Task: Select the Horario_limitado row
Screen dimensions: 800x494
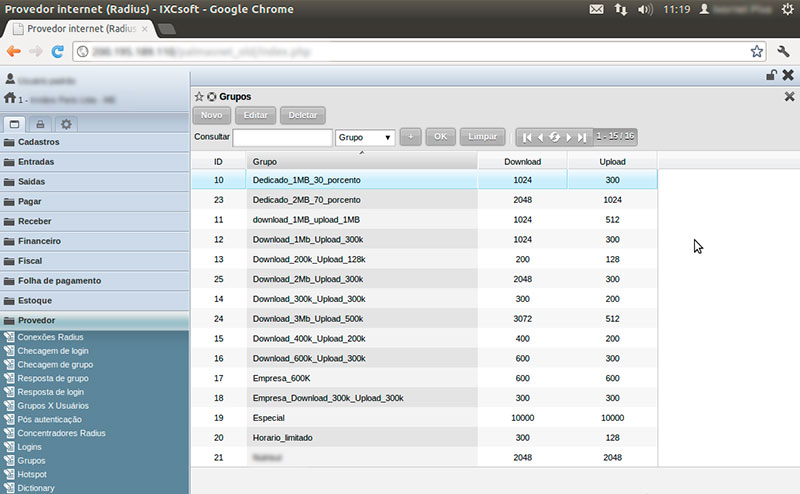Action: point(424,438)
